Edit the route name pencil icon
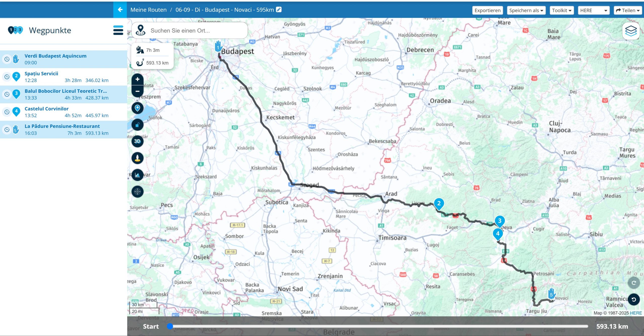Viewport: 644px width, 336px height. (x=278, y=10)
